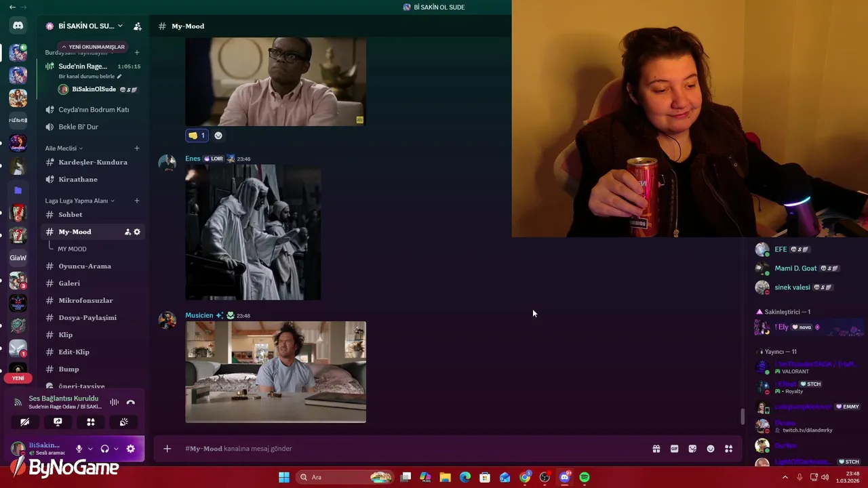The width and height of the screenshot is (868, 488).
Task: Toggle noise suppression waveform icon
Action: pos(114,403)
